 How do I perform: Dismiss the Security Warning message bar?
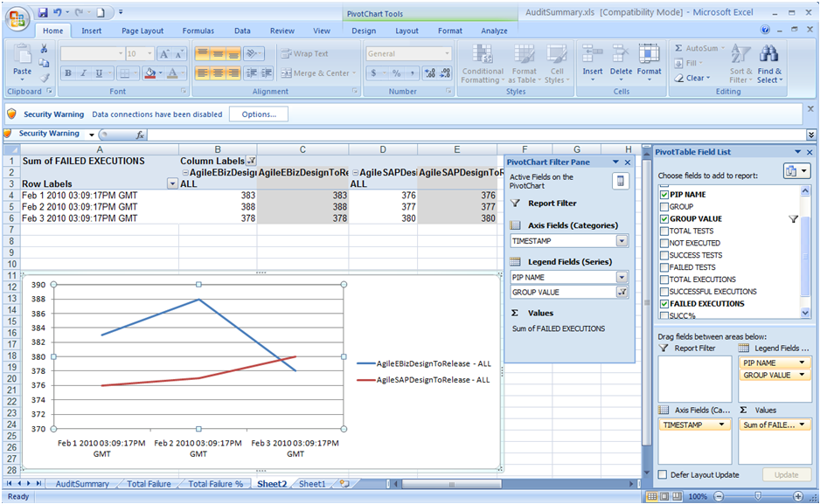tap(810, 109)
